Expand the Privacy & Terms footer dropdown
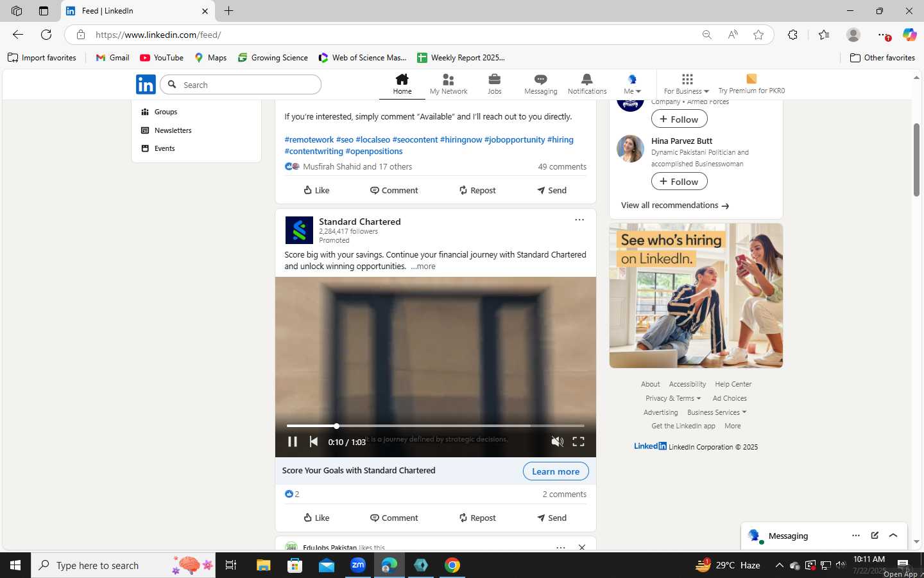 pyautogui.click(x=673, y=398)
